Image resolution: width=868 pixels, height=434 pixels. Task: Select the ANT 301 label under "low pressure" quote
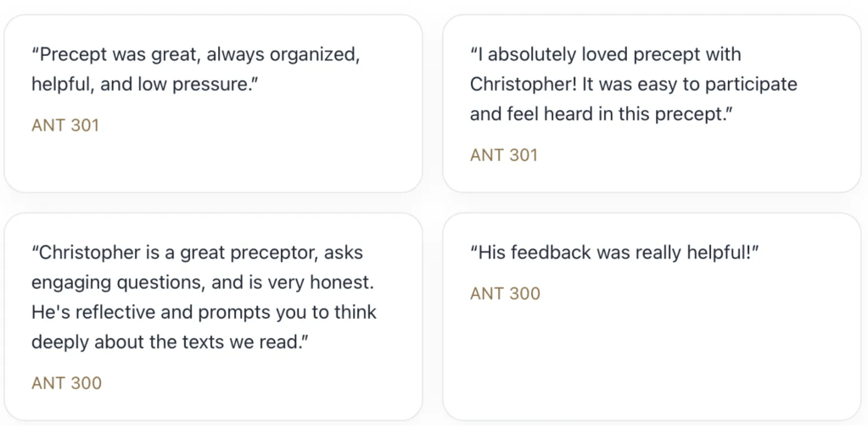coord(65,125)
